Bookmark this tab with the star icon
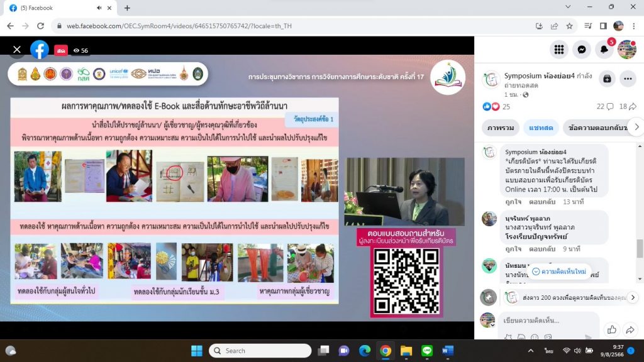 [x=569, y=26]
